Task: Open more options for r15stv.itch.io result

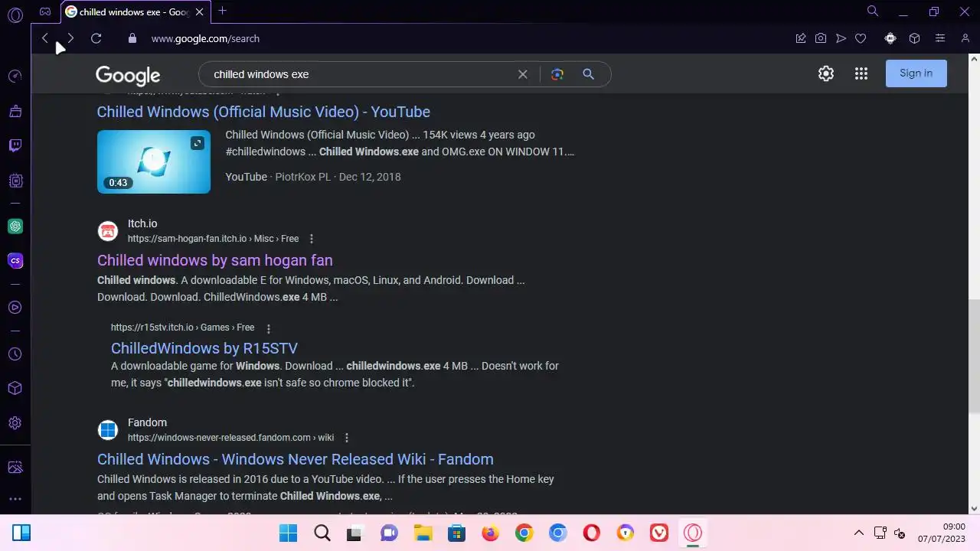Action: 268,328
